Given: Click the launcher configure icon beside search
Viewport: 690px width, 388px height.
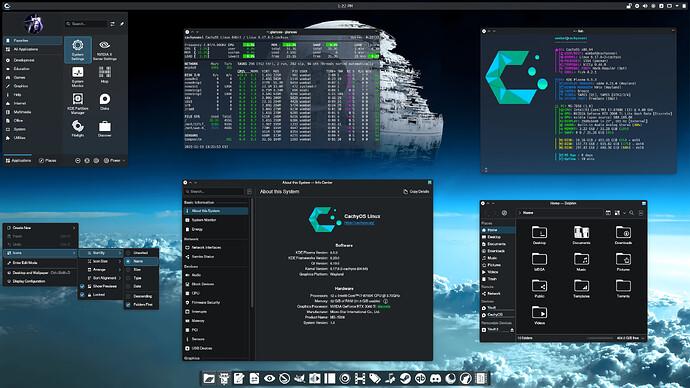Looking at the screenshot, I should tap(113, 24).
